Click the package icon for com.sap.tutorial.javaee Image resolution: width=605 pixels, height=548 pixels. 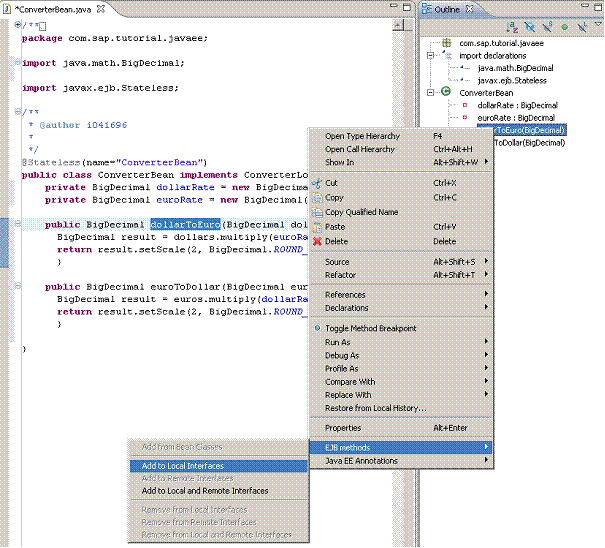(445, 44)
